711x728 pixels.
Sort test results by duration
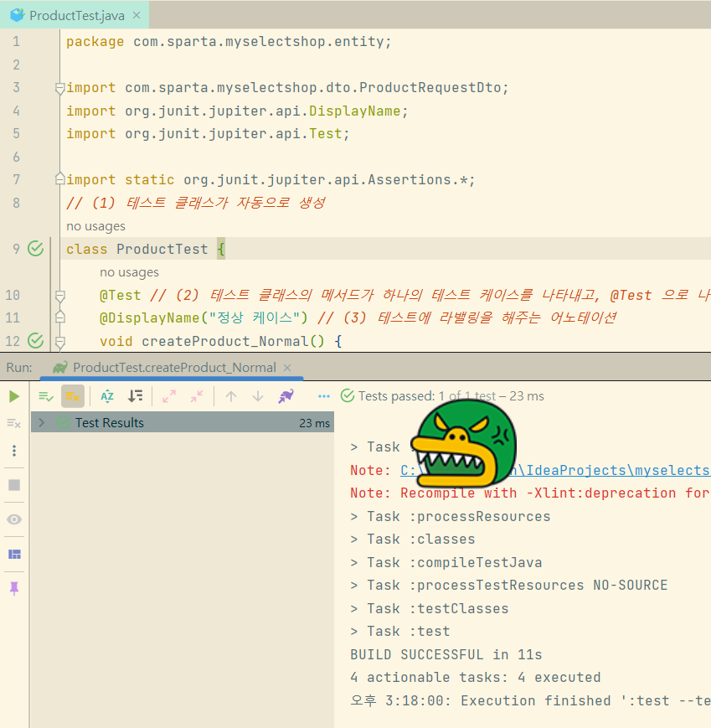pyautogui.click(x=136, y=396)
